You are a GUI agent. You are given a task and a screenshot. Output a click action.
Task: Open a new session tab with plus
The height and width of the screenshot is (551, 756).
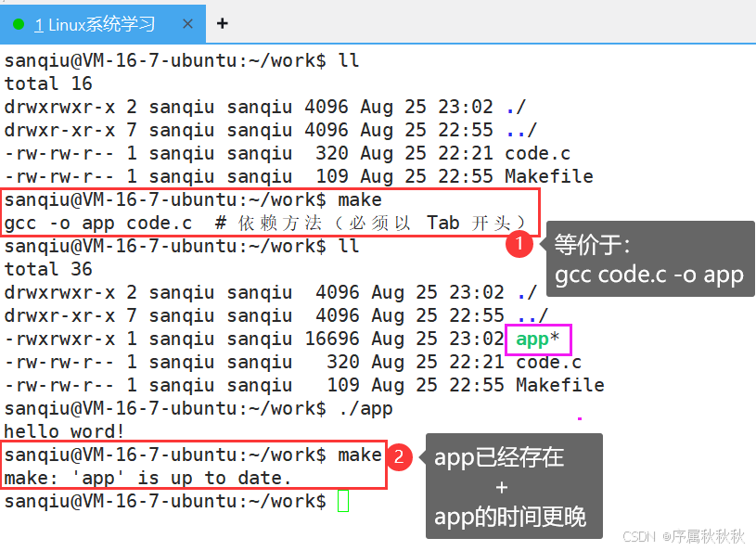coord(223,23)
